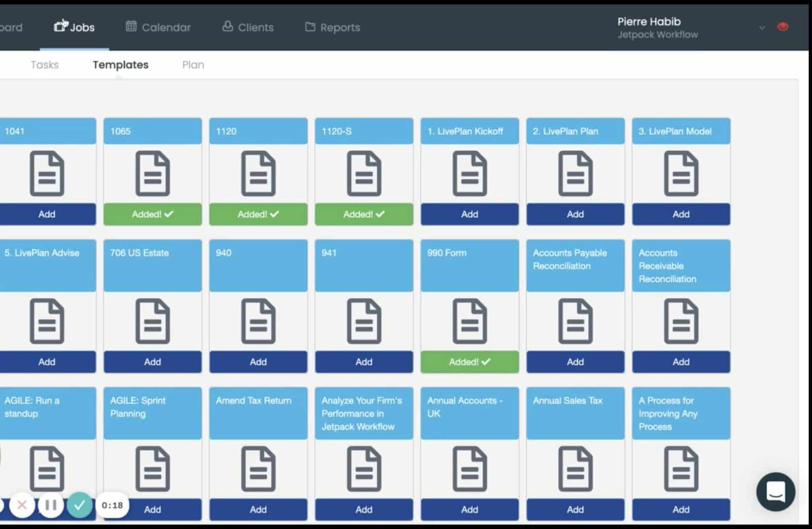The image size is (812, 529).
Task: Add the Annual Sales Tax template
Action: click(x=576, y=509)
